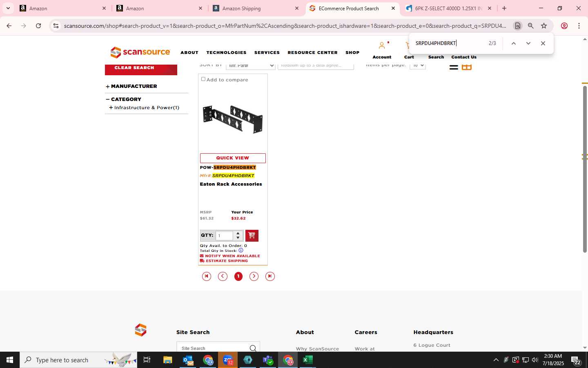Switch to list view layout icon
This screenshot has width=588, height=368.
pos(454,67)
